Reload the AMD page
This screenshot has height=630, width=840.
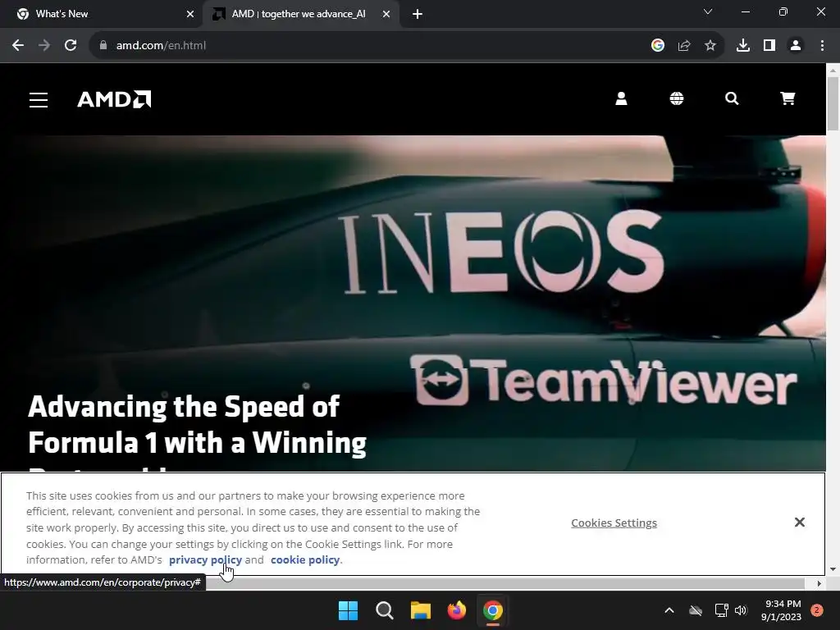click(71, 46)
